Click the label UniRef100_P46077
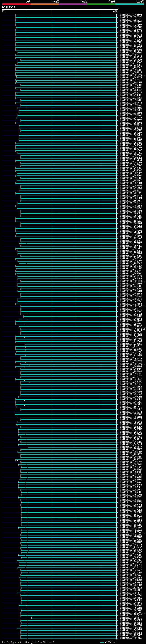 131,93
